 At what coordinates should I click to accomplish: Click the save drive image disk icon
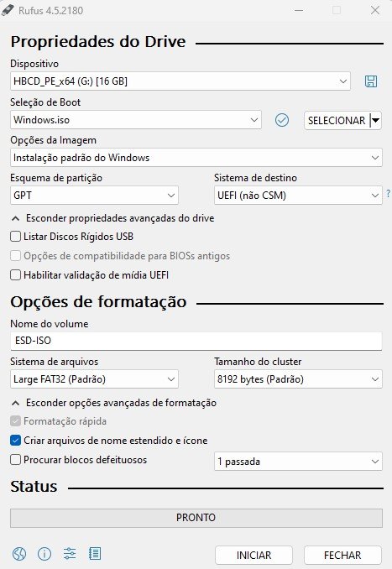point(370,81)
